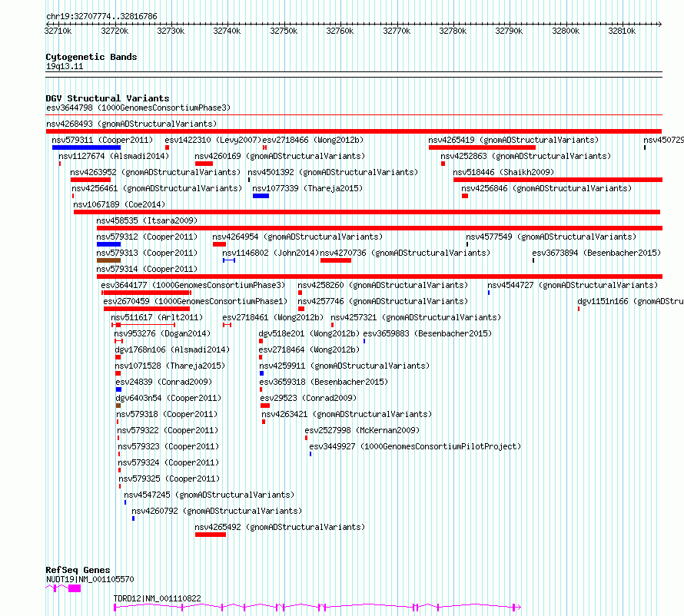Image resolution: width=684 pixels, height=616 pixels.
Task: Select nsv1071528 Thareja2015 variant
Action: pyautogui.click(x=170, y=366)
